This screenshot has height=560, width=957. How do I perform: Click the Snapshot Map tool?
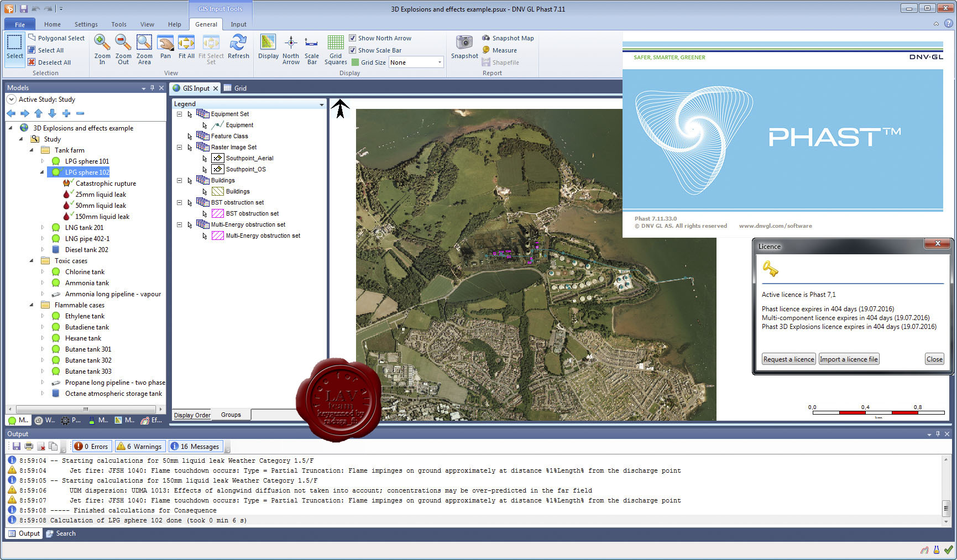click(x=508, y=38)
